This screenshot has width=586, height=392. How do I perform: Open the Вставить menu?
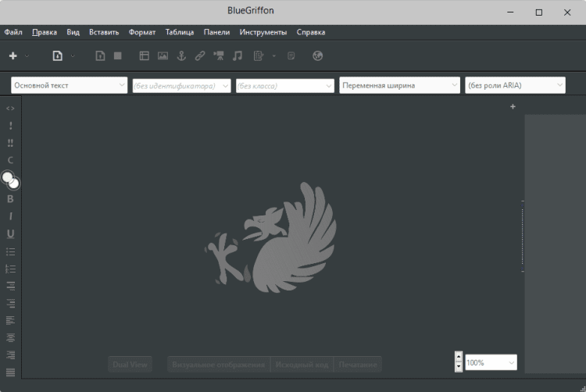[104, 32]
